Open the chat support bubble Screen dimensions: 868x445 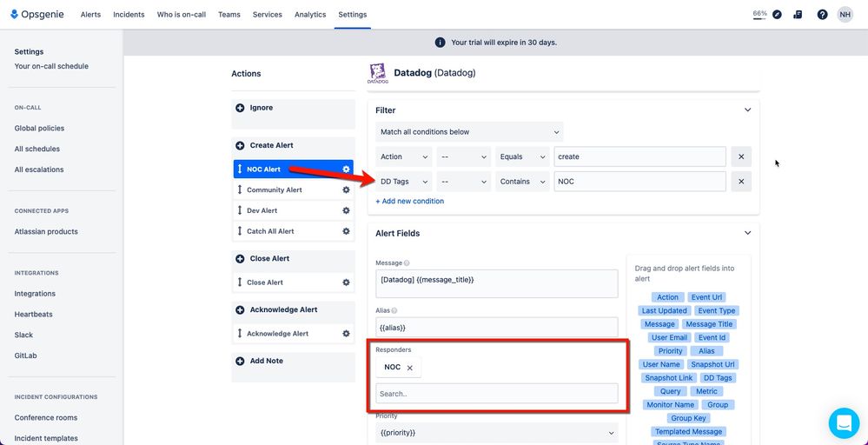pyautogui.click(x=844, y=423)
